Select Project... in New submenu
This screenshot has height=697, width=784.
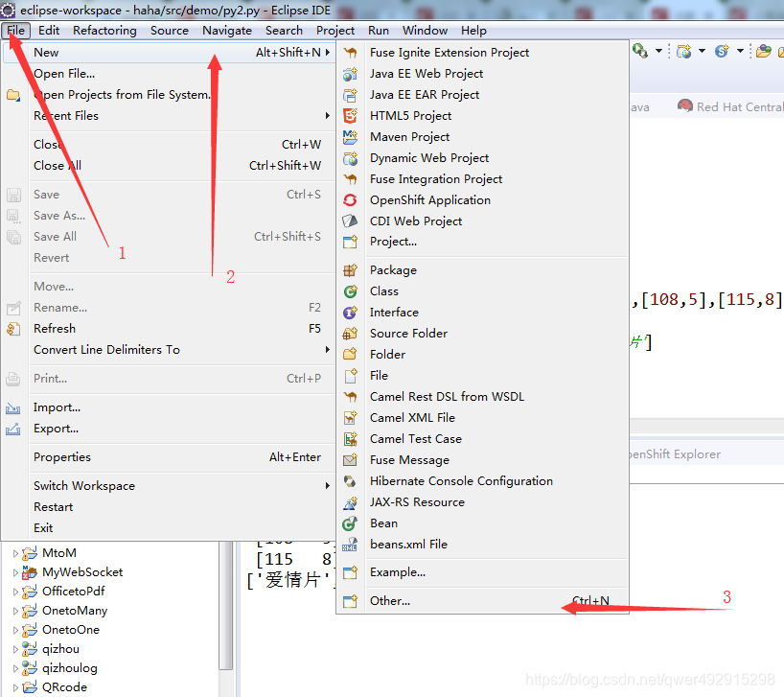pos(482,242)
